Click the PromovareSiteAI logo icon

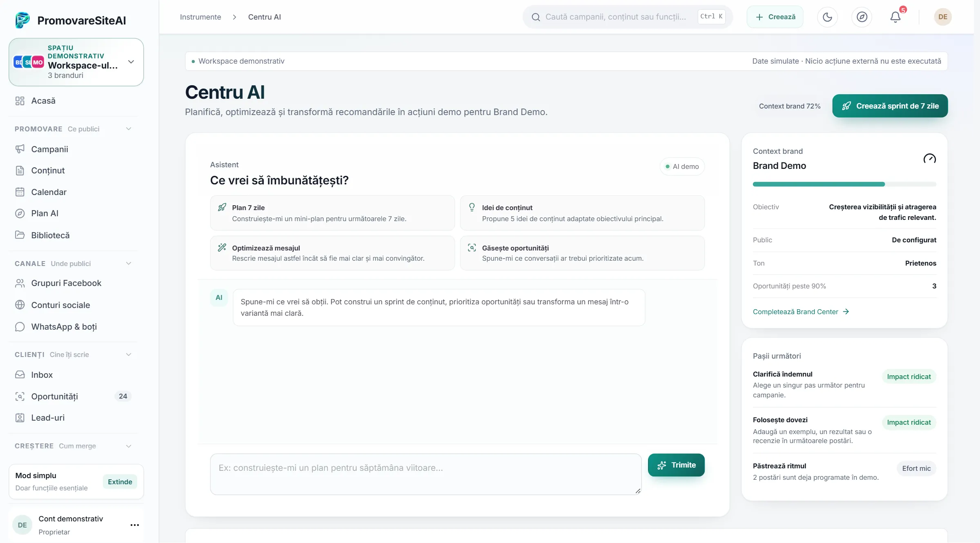click(x=22, y=20)
